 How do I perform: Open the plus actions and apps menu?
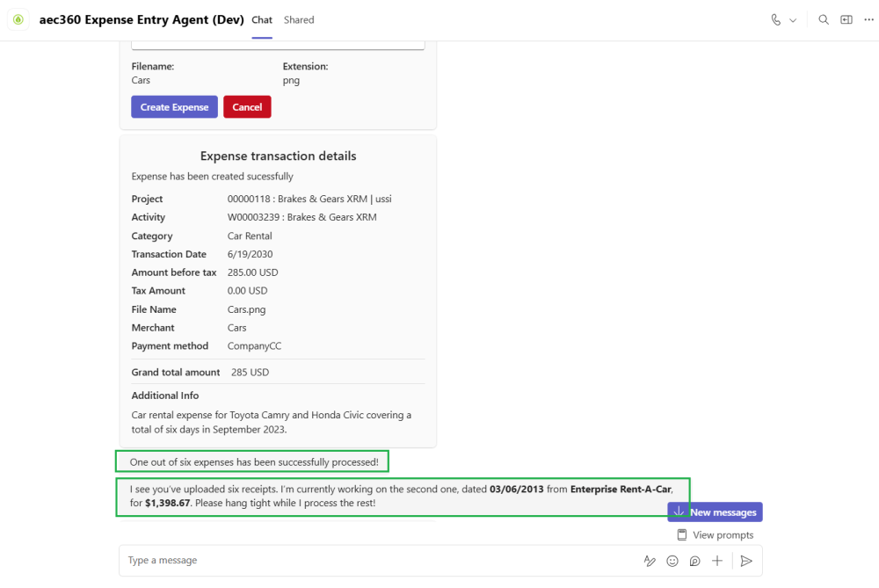coord(717,561)
